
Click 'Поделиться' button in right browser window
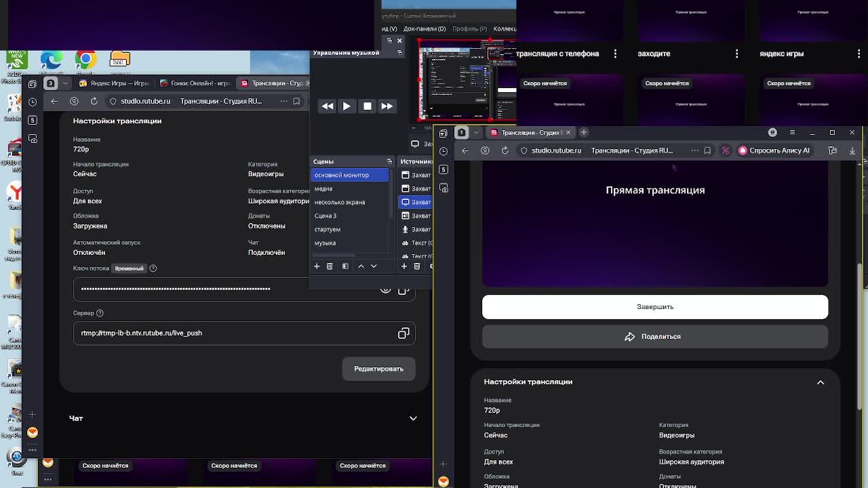pos(655,337)
